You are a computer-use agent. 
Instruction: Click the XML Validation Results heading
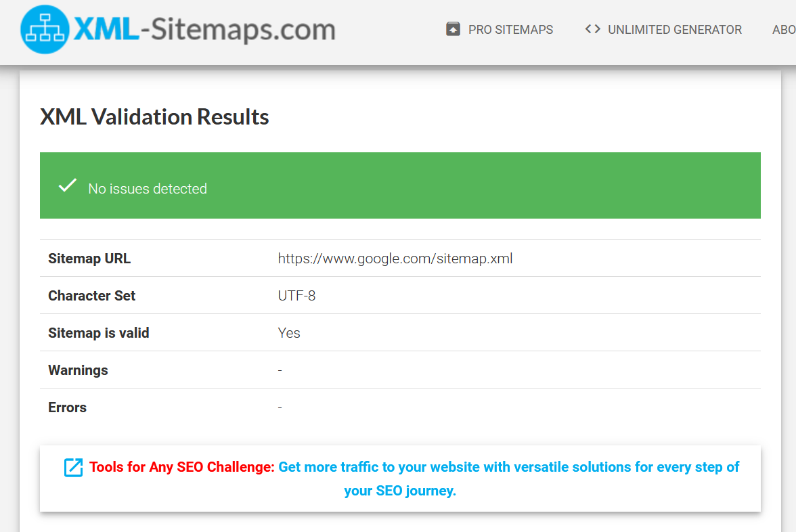click(x=154, y=117)
